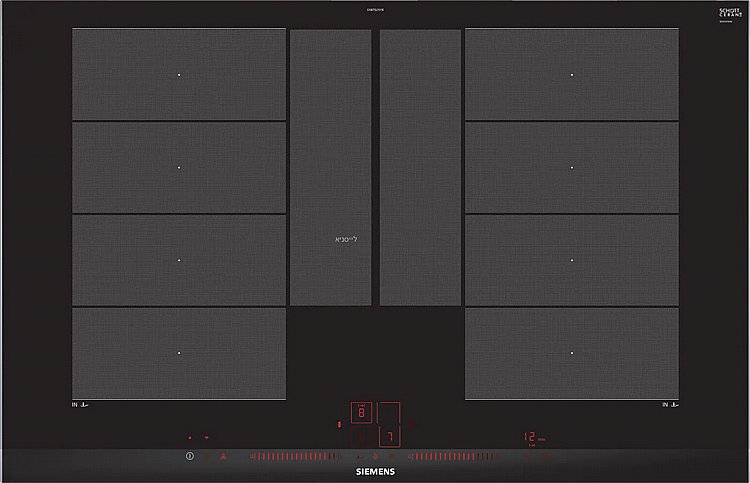The width and height of the screenshot is (750, 483).
Task: Tap the center-right narrow cooking zone
Action: coord(420,167)
